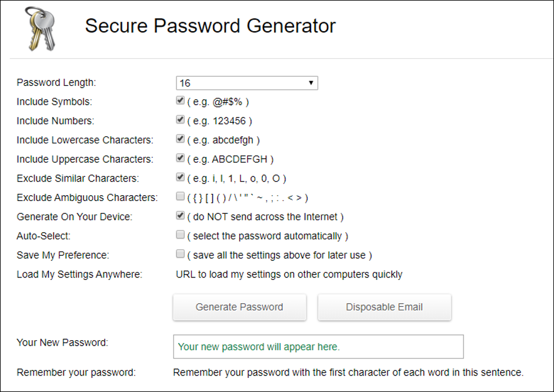This screenshot has height=392, width=554.
Task: Click the new password output field
Action: [318, 347]
